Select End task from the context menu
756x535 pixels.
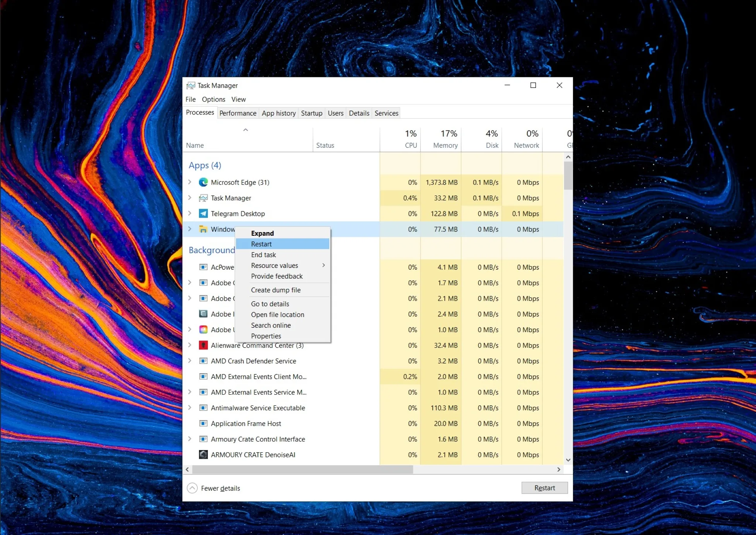tap(263, 255)
